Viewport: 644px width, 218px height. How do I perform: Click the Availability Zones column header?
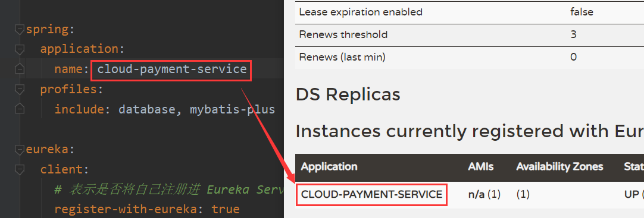pyautogui.click(x=559, y=166)
